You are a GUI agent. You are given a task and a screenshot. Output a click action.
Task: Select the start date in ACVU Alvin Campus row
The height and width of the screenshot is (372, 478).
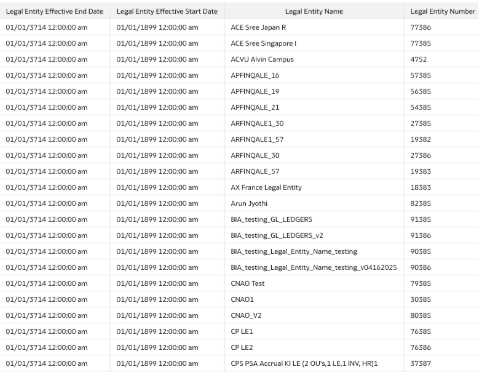(x=157, y=59)
